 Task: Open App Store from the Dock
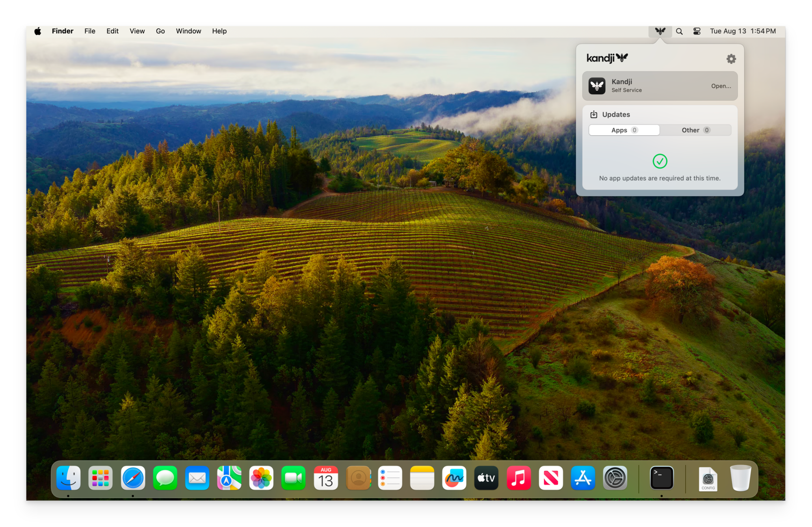[x=582, y=478]
